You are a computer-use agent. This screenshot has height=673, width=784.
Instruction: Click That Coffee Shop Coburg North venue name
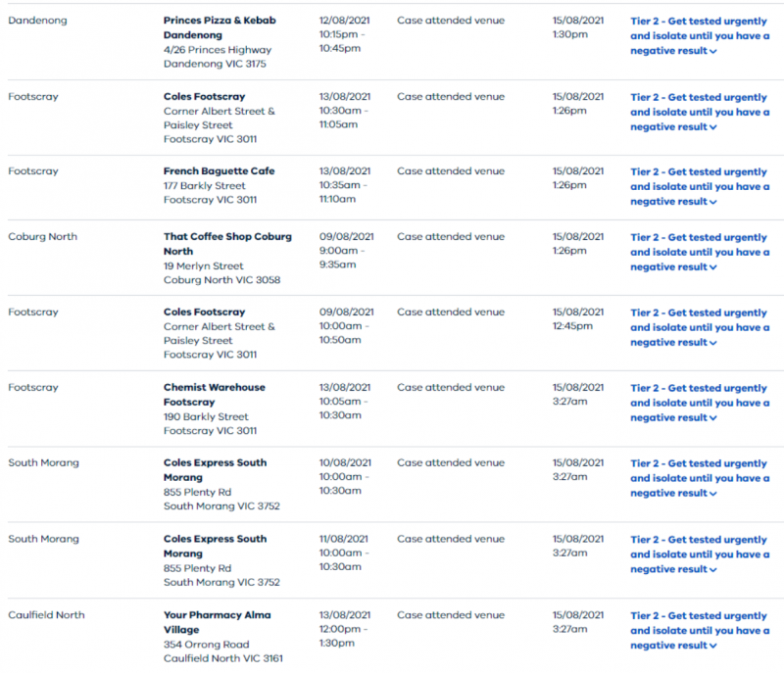[226, 244]
